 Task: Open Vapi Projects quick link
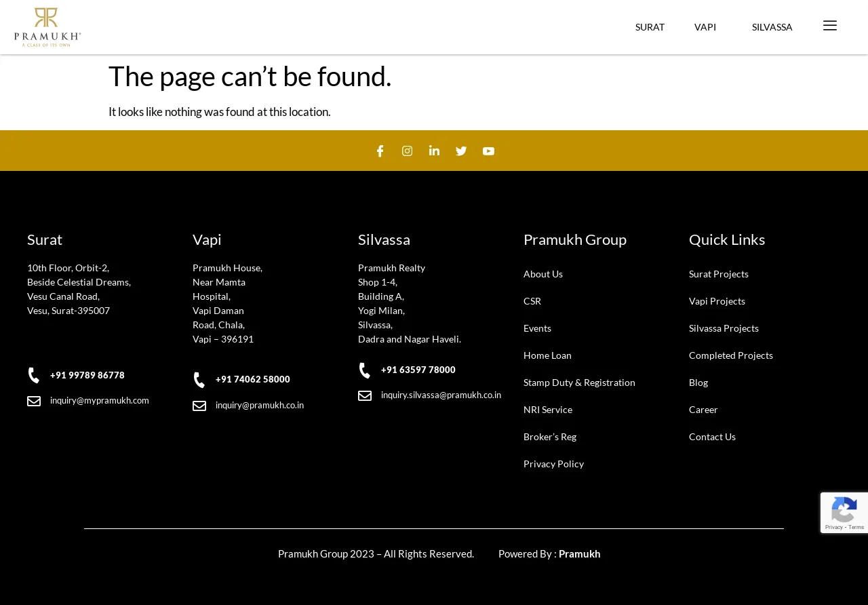pyautogui.click(x=717, y=301)
